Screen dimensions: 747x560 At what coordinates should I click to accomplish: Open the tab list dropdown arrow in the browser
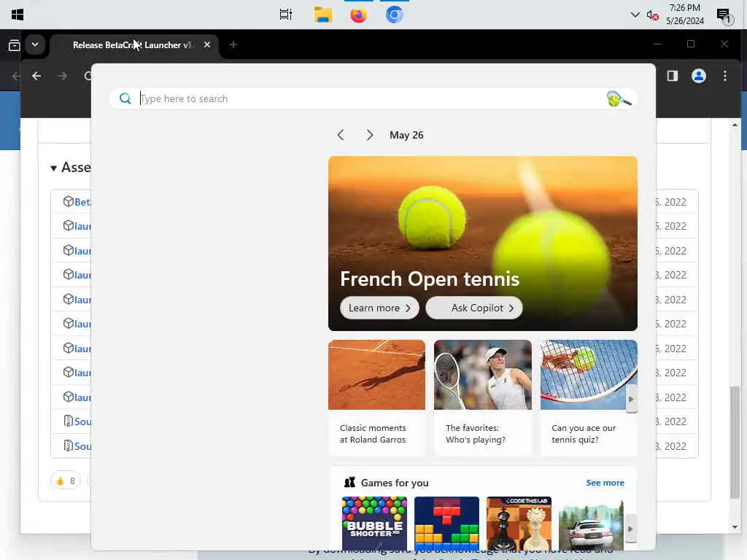[35, 44]
